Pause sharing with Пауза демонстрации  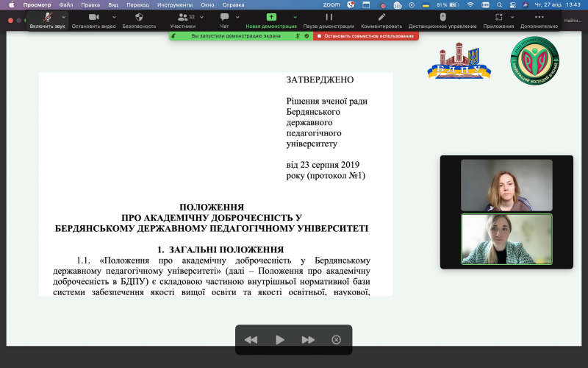coord(329,17)
